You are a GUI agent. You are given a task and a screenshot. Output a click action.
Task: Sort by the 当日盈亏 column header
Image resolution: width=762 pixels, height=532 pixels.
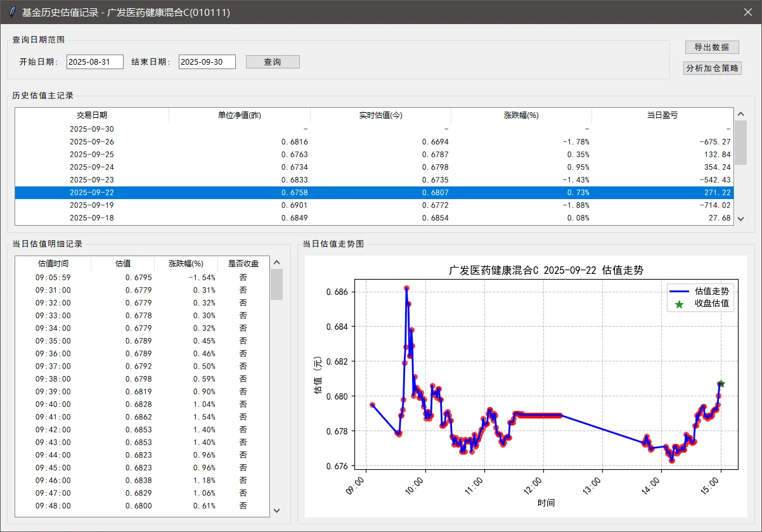[x=662, y=115]
